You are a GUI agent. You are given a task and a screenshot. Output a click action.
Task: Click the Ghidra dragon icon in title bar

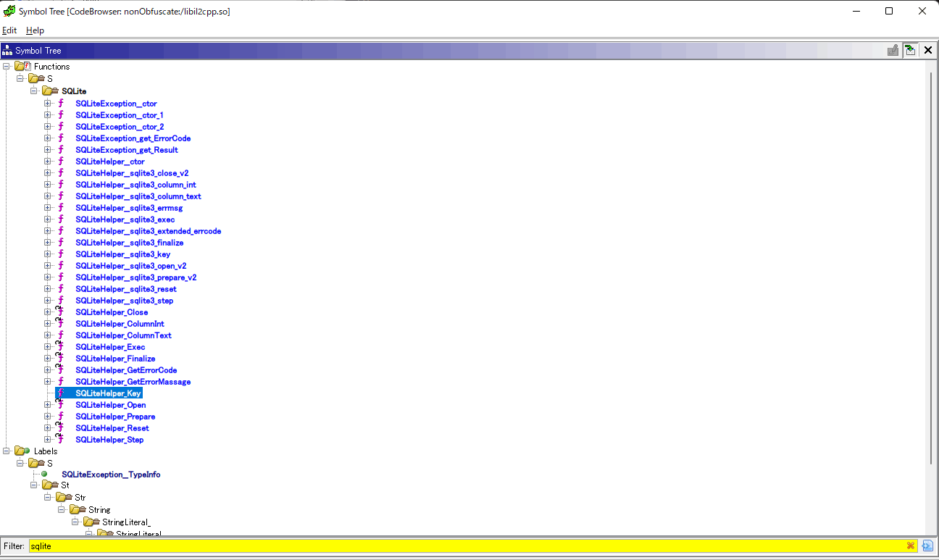click(x=9, y=11)
